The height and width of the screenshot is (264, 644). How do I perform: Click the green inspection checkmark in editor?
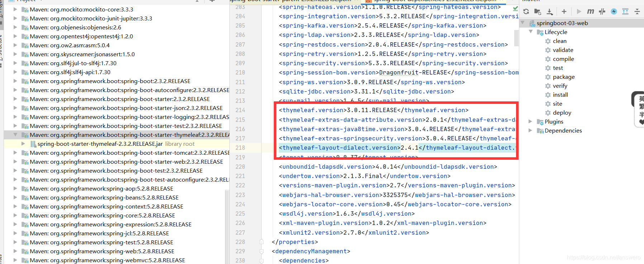[515, 8]
